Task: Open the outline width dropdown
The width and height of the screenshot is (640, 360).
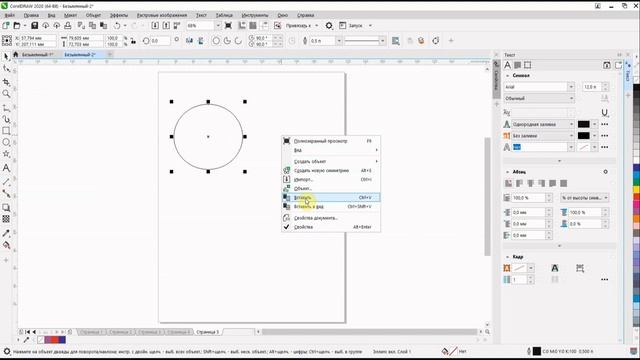Action: [x=338, y=41]
